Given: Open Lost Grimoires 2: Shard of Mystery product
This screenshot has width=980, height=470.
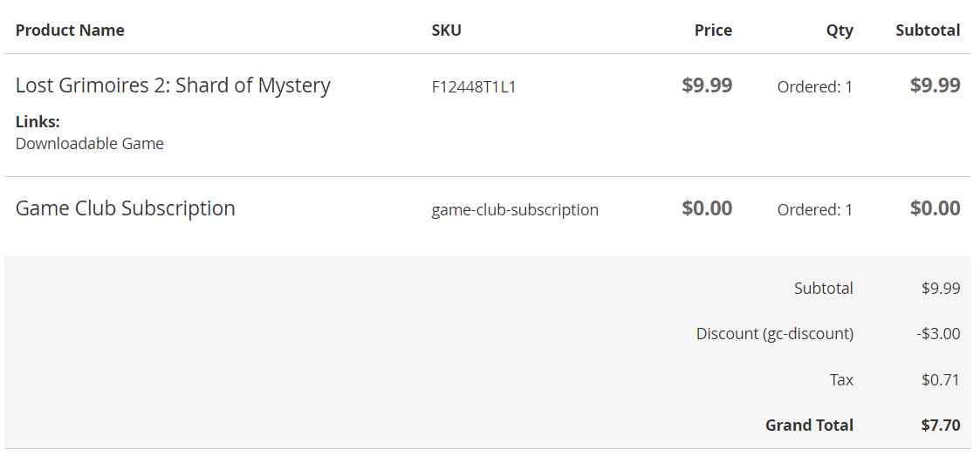Looking at the screenshot, I should (x=173, y=85).
